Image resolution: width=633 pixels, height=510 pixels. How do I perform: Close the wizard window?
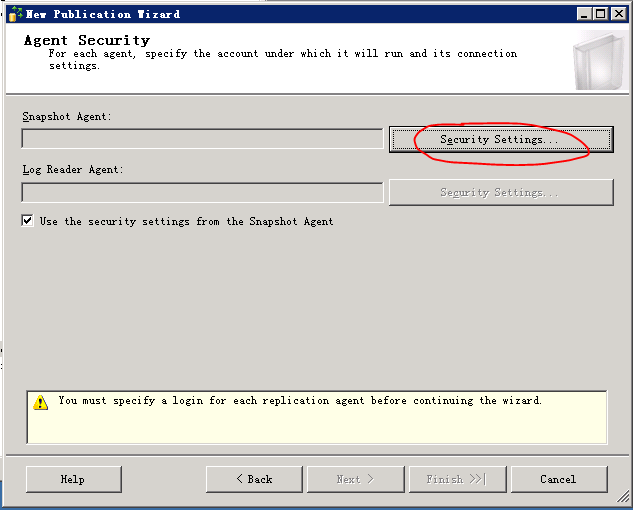pos(618,14)
